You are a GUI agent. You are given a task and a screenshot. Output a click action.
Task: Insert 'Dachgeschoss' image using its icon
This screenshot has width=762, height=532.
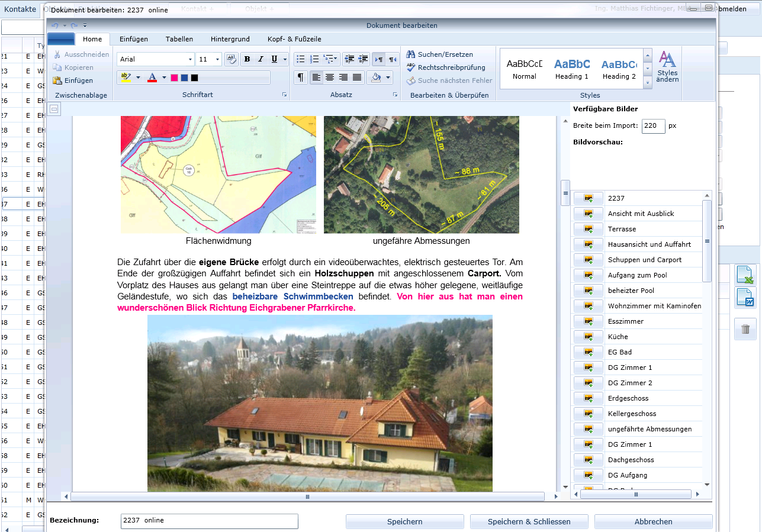tap(589, 460)
